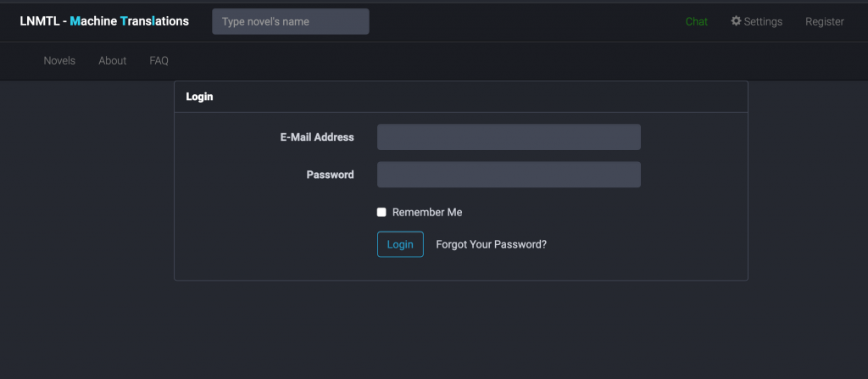Focus the E-Mail Address input field
The image size is (868, 379).
(509, 137)
